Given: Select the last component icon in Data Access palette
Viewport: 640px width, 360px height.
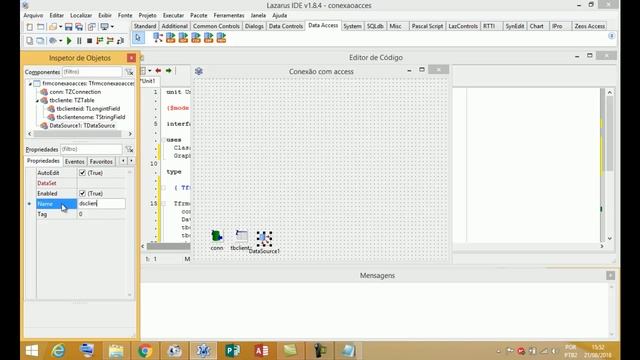Looking at the screenshot, I should point(221,38).
